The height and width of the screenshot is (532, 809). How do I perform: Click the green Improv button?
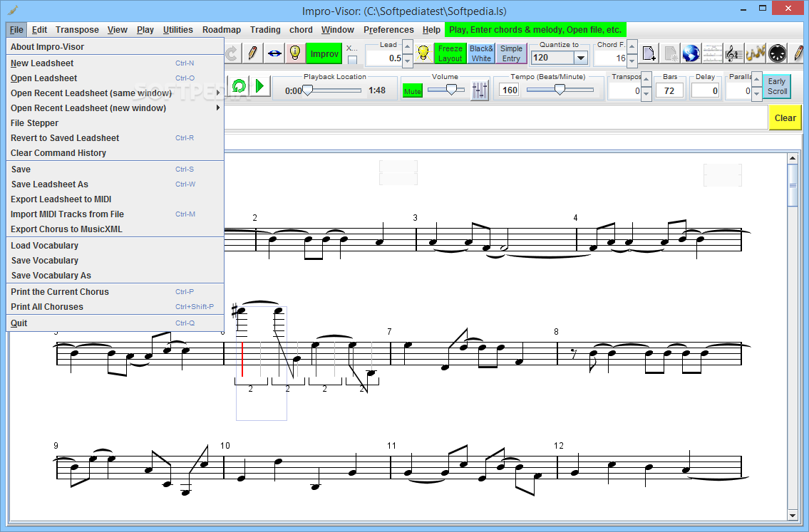tap(324, 53)
